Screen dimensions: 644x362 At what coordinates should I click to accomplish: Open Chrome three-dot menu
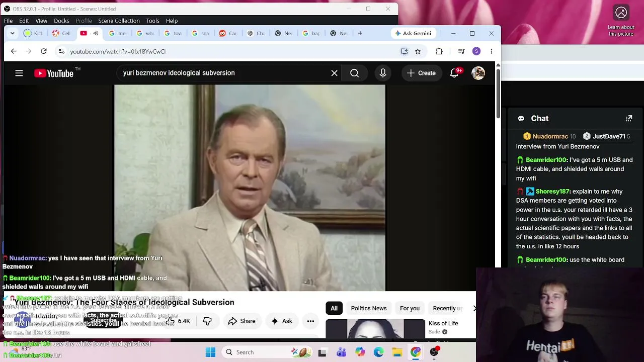[x=492, y=51]
